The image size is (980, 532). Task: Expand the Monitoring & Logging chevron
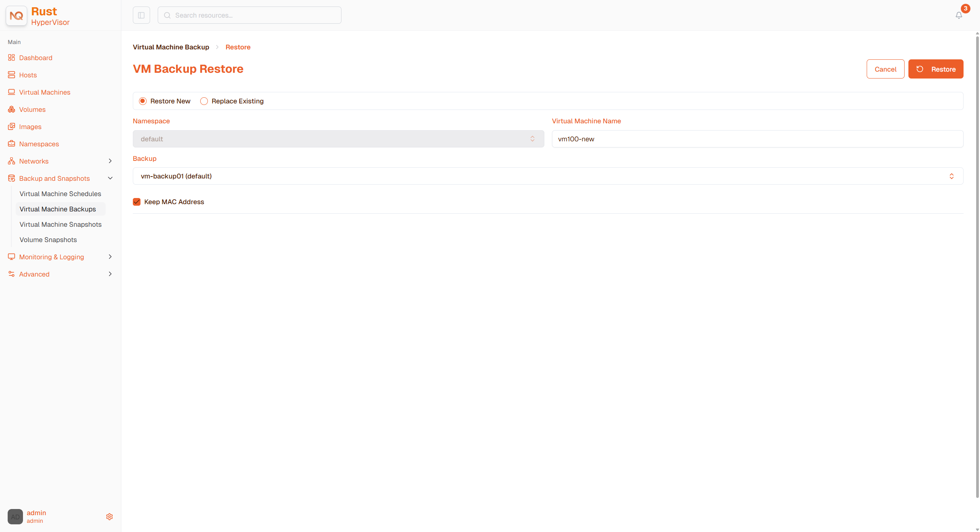pyautogui.click(x=110, y=257)
